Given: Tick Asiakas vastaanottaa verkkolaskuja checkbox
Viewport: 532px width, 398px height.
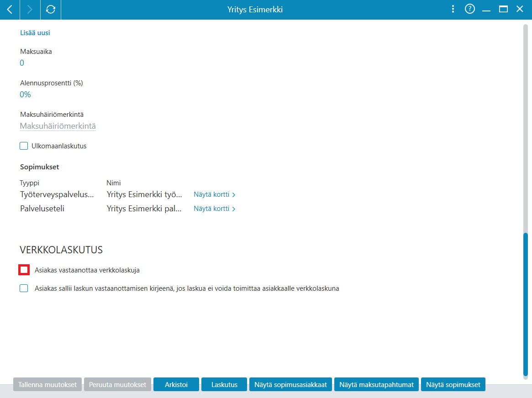Looking at the screenshot, I should (24, 270).
